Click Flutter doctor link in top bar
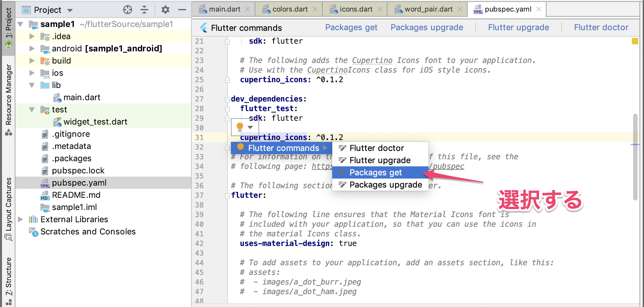The width and height of the screenshot is (644, 307). 601,28
